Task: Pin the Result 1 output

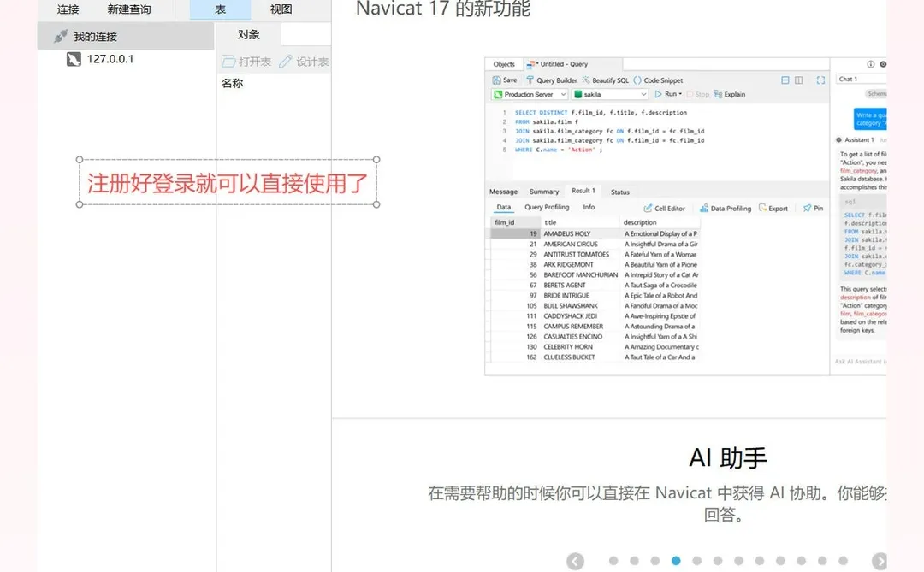Action: pos(815,207)
